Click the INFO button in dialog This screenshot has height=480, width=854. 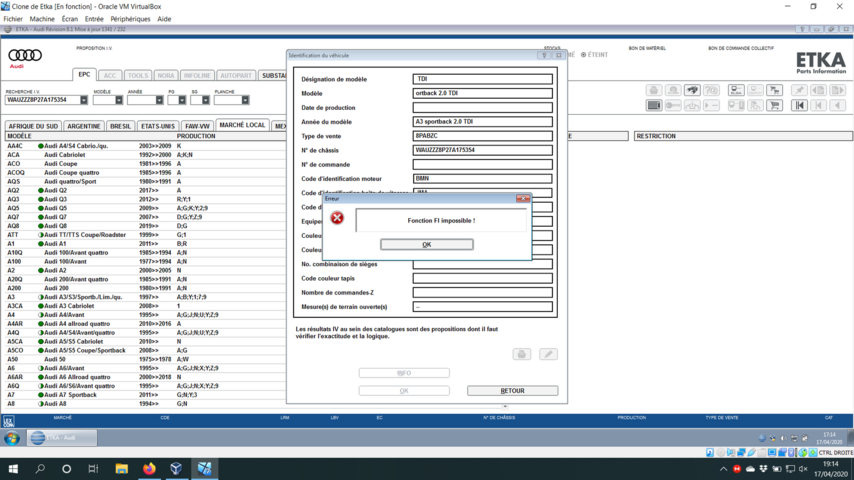[x=404, y=373]
